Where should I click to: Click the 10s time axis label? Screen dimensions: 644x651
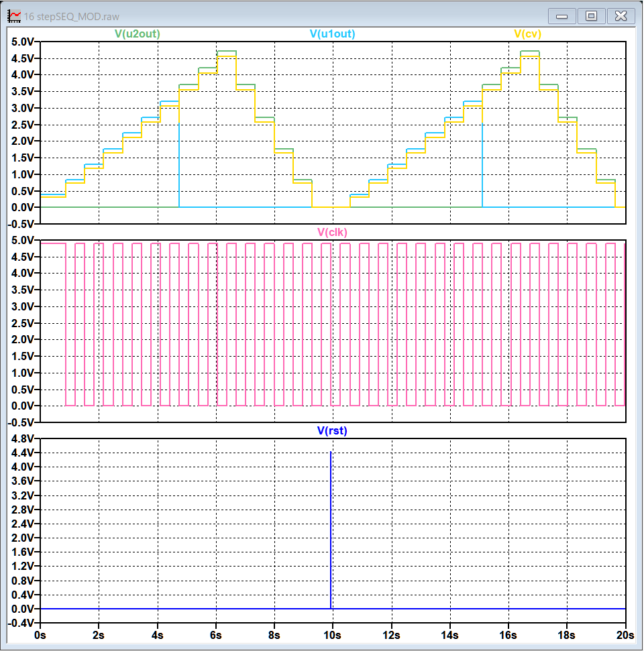(332, 635)
